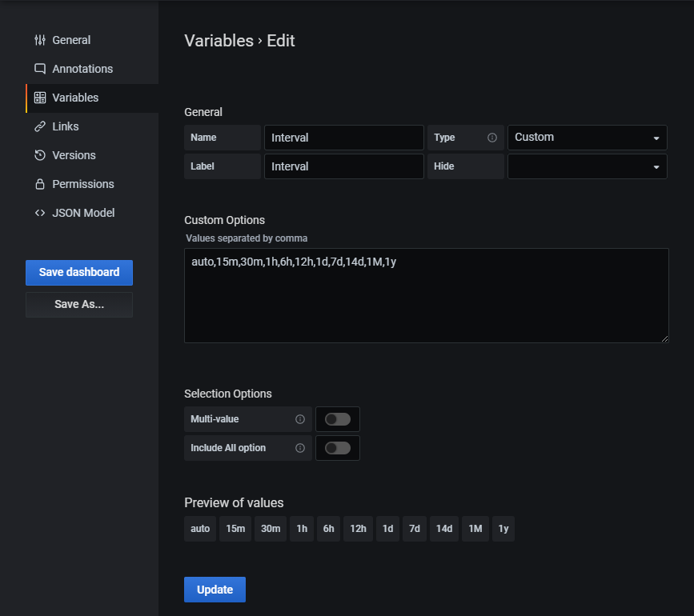Open the Annotations settings section
This screenshot has height=616, width=694.
pyautogui.click(x=82, y=69)
